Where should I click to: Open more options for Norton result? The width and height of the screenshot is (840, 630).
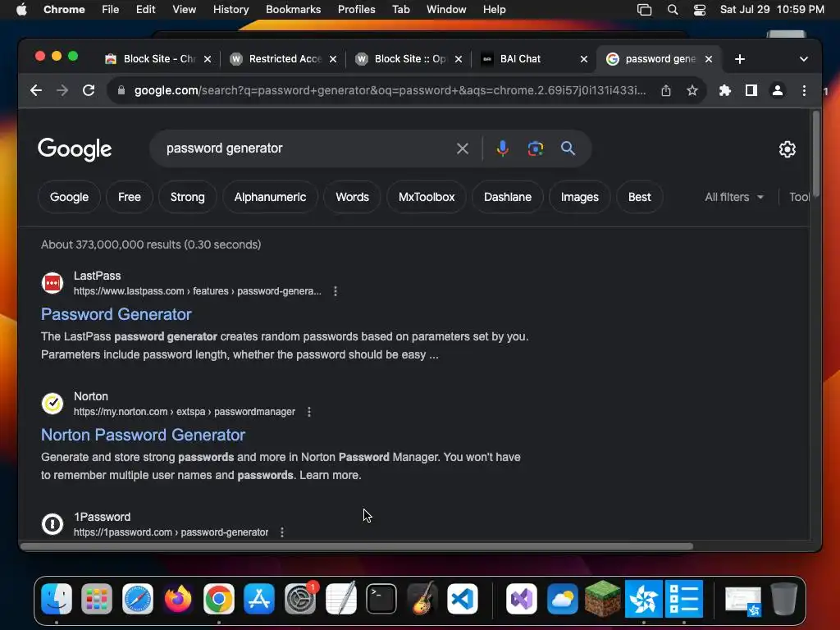pyautogui.click(x=309, y=412)
